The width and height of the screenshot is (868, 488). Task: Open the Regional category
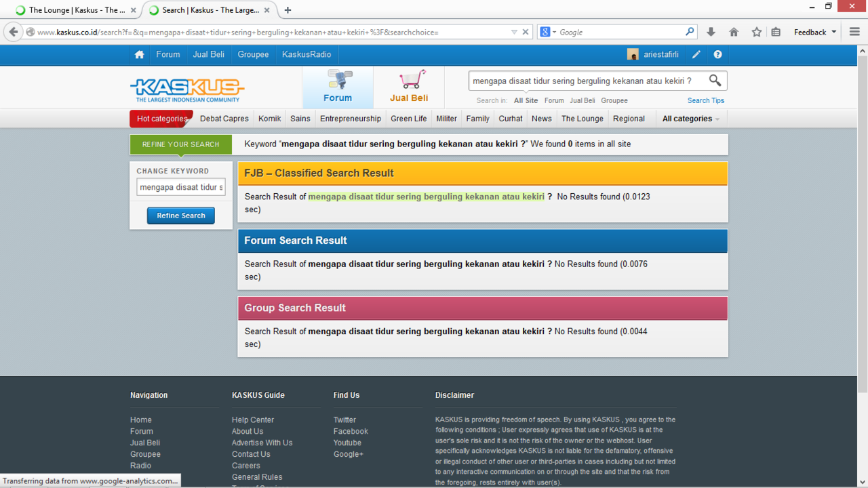[x=629, y=119]
